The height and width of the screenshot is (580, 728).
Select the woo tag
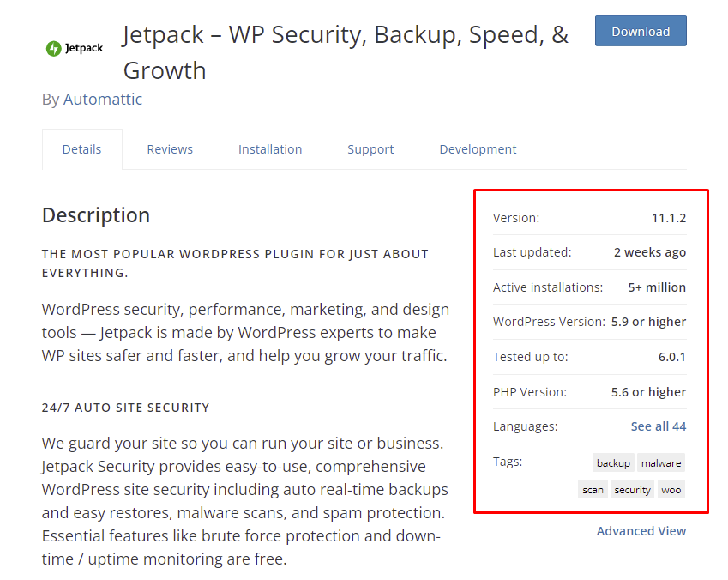point(671,489)
